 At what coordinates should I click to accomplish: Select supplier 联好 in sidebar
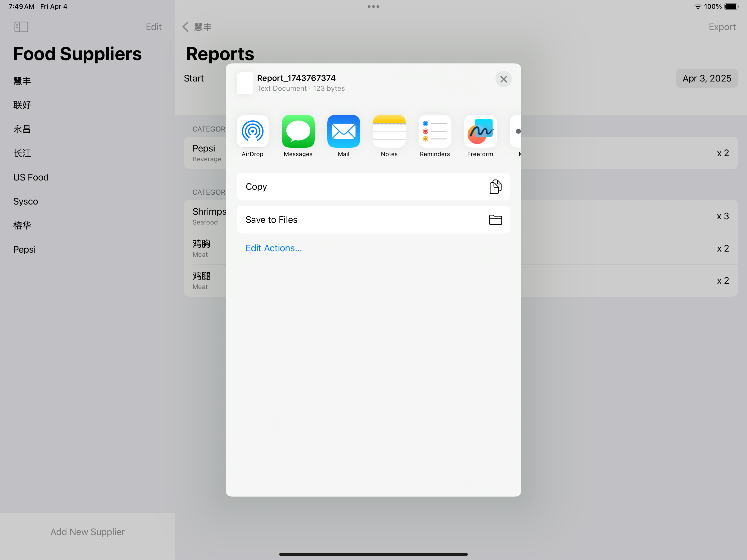pyautogui.click(x=87, y=105)
